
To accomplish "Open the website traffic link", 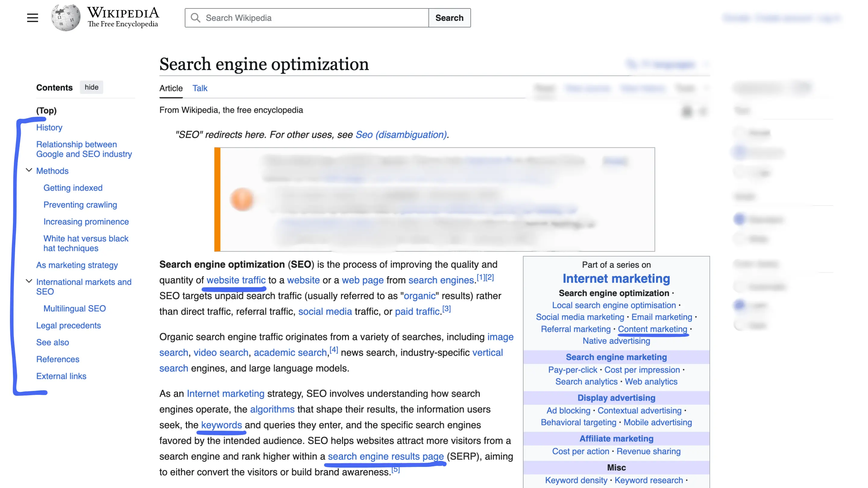I will click(236, 280).
